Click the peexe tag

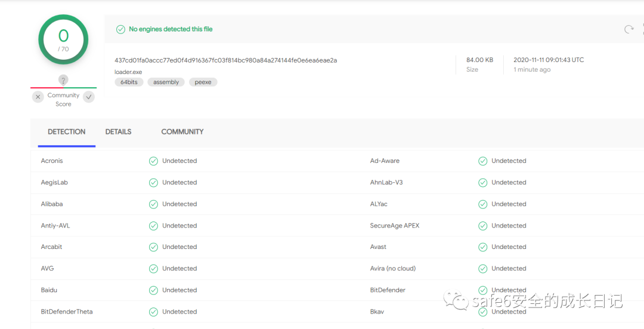tap(203, 82)
